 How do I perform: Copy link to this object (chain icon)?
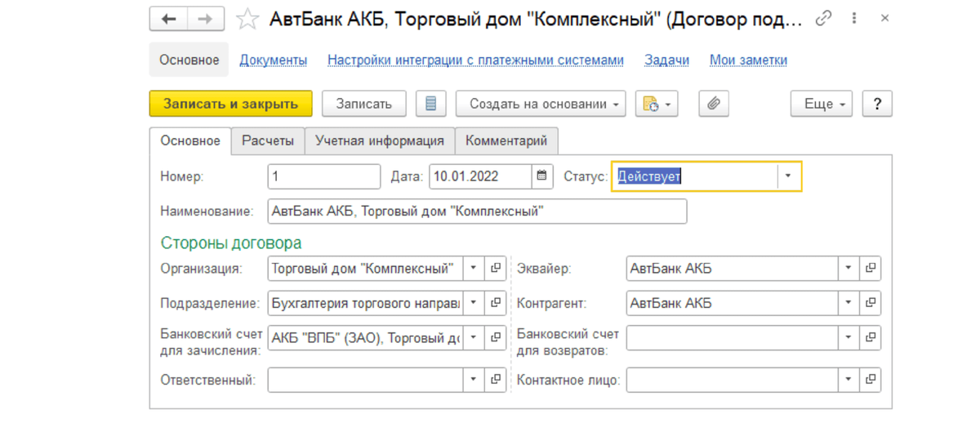825,18
